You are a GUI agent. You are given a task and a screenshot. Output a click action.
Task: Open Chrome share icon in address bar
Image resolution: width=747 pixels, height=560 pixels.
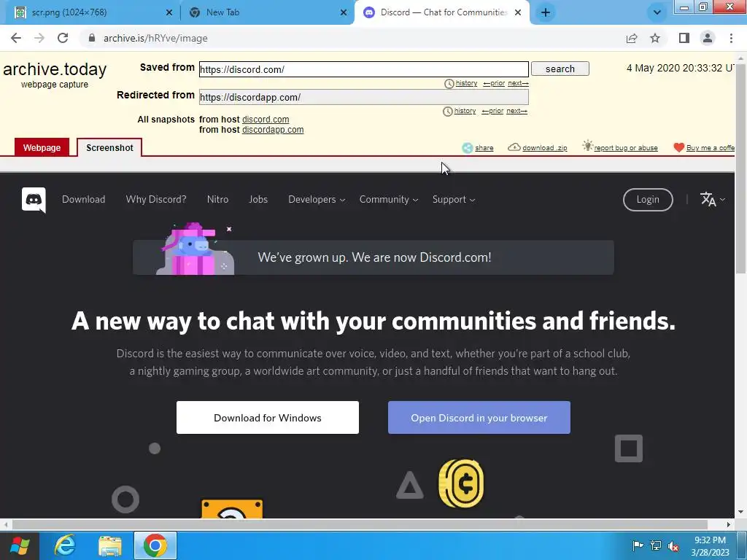coord(632,38)
